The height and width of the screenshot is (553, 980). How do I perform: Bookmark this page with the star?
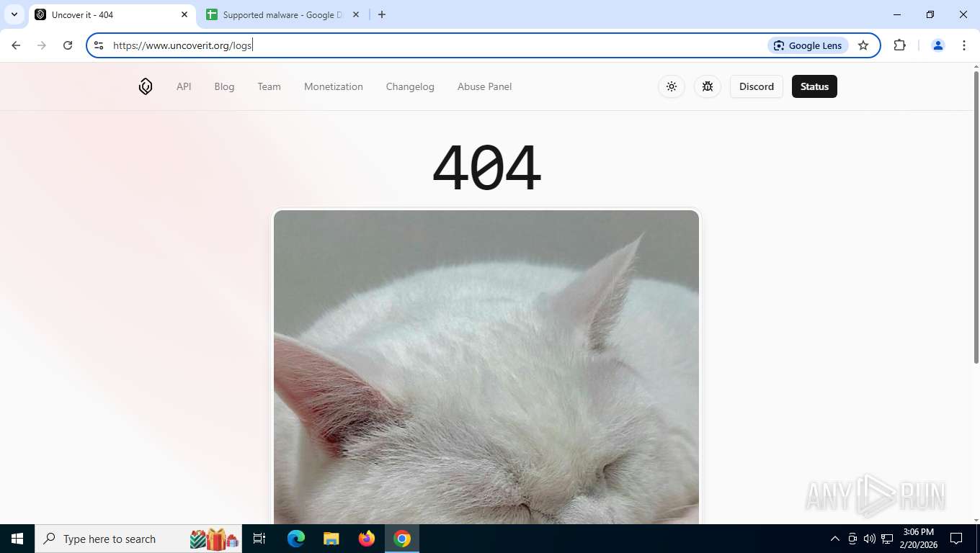coord(863,45)
